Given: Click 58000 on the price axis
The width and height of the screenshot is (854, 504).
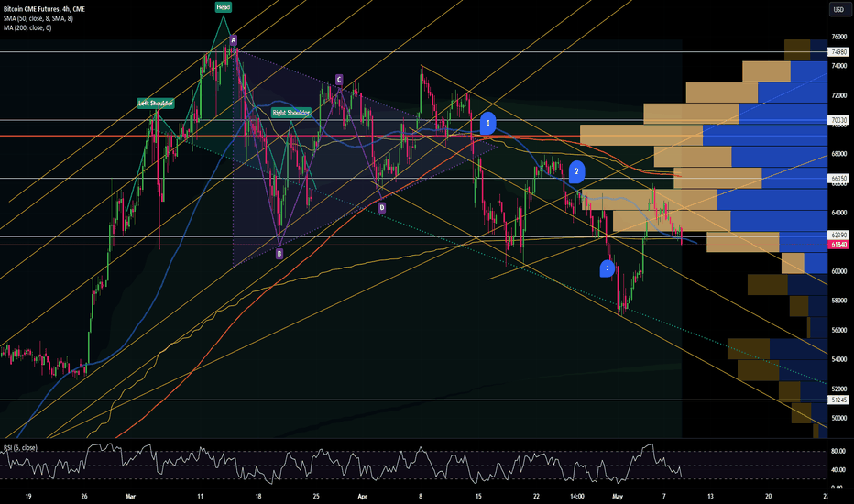Looking at the screenshot, I should click(x=838, y=301).
